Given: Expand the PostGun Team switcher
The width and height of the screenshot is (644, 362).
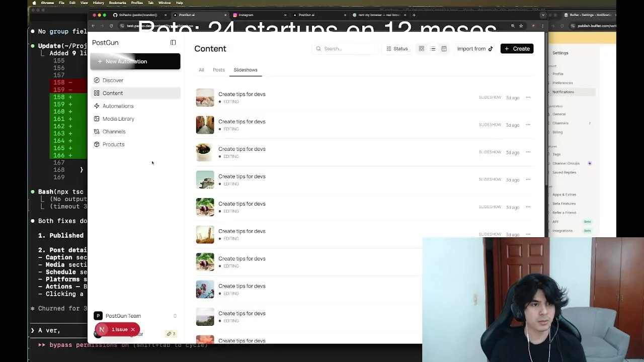Looking at the screenshot, I should click(x=135, y=316).
